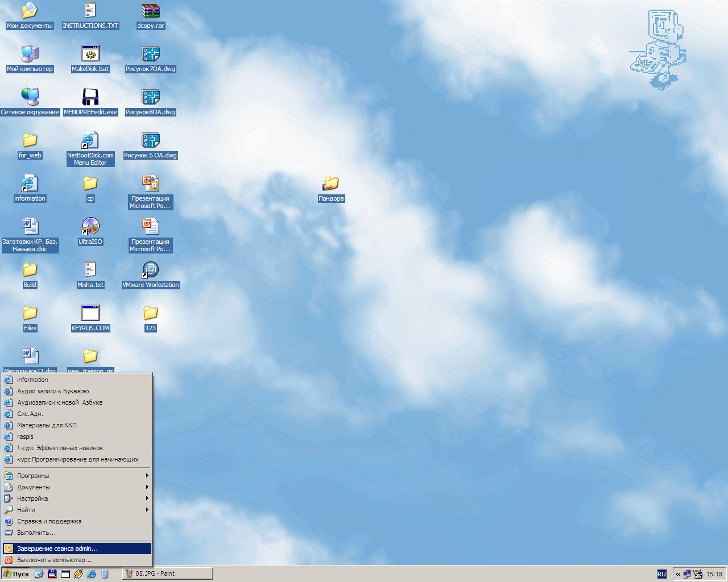Launch Internet Explorer from the quick launch bar
The width and height of the screenshot is (728, 582).
point(91,574)
